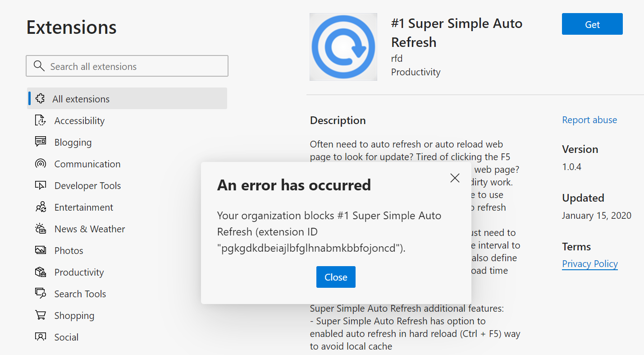Click the updated date January 15, 2020

click(x=597, y=216)
